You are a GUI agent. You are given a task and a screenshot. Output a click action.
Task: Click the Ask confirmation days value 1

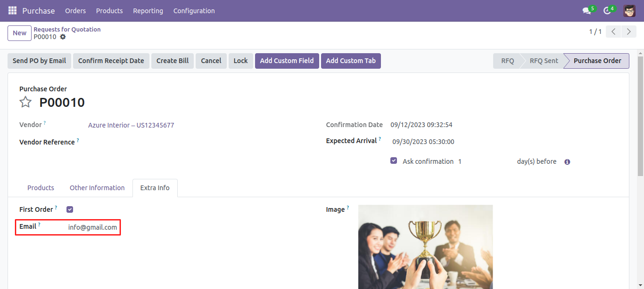click(460, 161)
